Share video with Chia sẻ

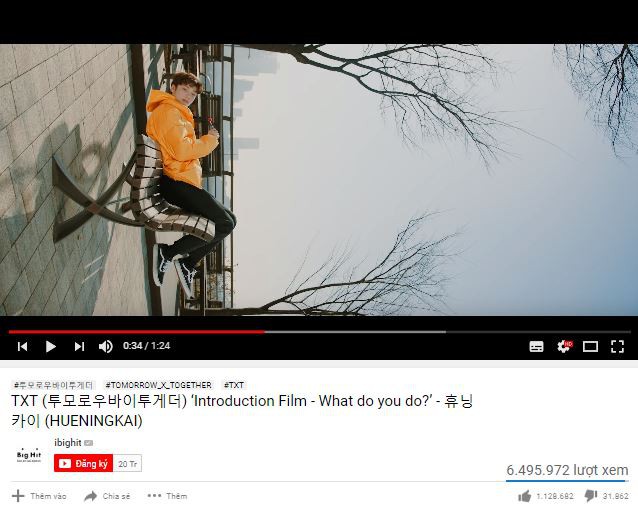[x=107, y=496]
